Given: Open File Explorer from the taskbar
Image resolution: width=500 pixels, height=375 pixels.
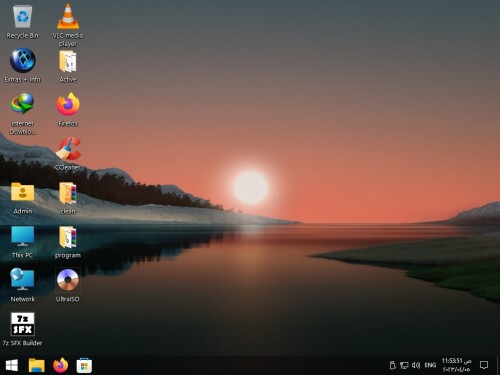Looking at the screenshot, I should pos(37,365).
